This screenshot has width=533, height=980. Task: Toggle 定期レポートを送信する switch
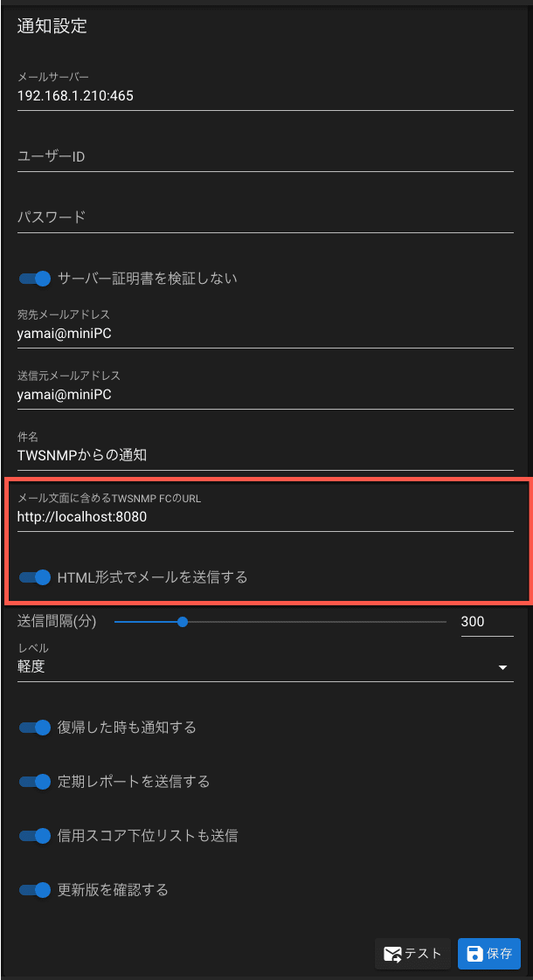coord(34,781)
